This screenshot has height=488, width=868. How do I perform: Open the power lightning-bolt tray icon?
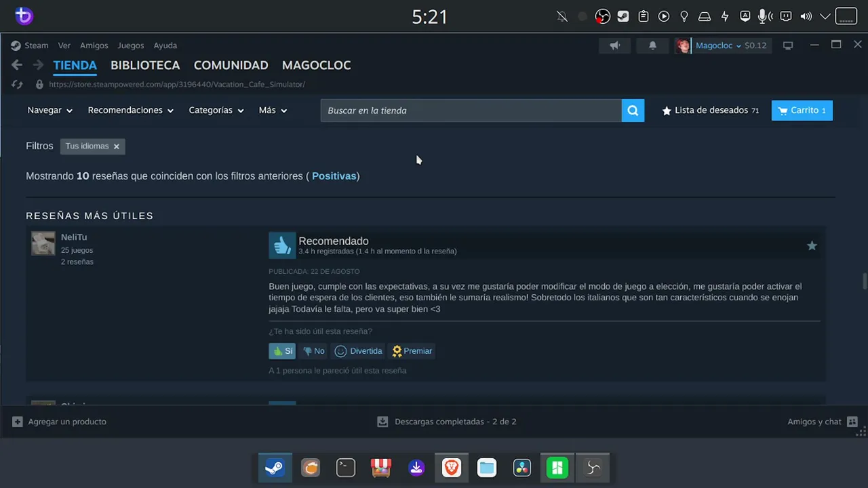point(725,16)
